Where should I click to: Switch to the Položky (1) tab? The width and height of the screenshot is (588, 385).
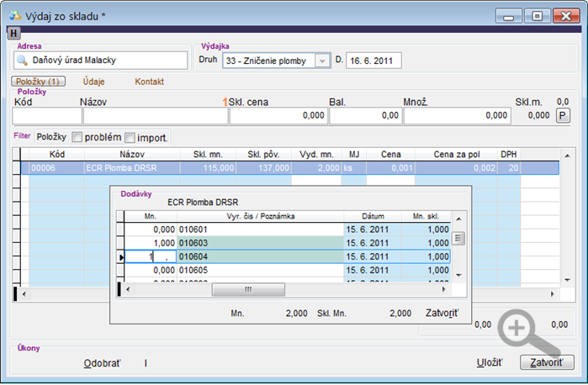click(38, 82)
